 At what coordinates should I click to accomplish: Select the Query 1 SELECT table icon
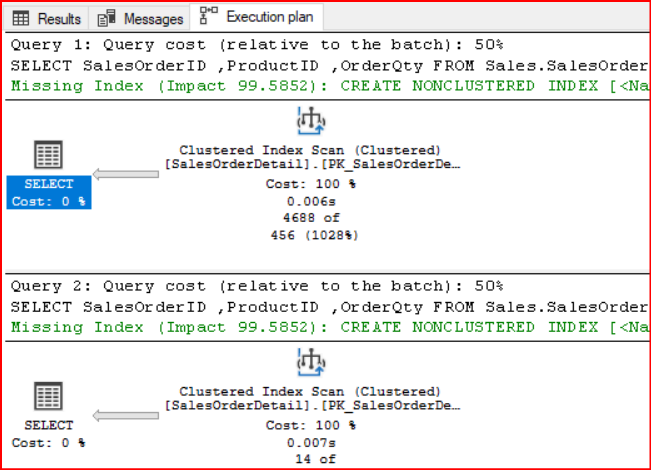pos(48,155)
